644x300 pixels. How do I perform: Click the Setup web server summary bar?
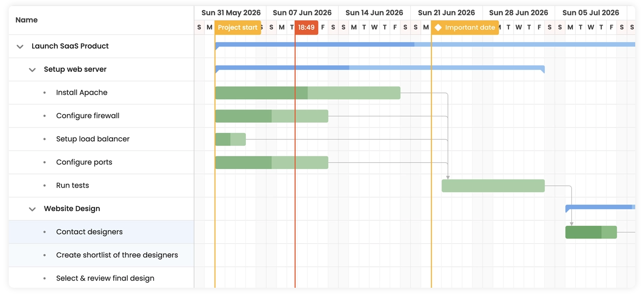click(x=380, y=68)
